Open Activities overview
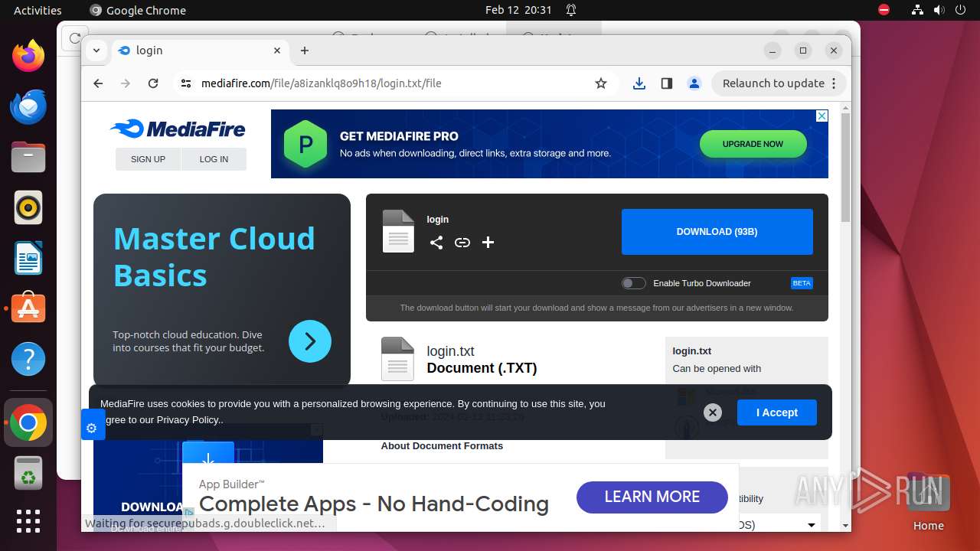Image resolution: width=980 pixels, height=551 pixels. (x=38, y=10)
